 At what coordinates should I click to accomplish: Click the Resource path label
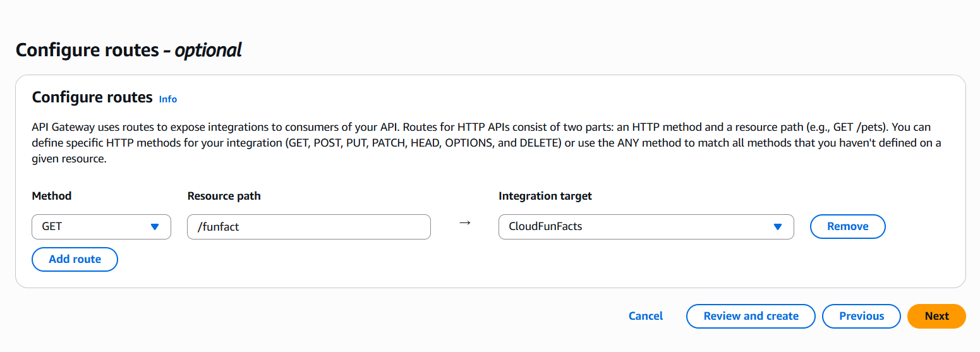pyautogui.click(x=224, y=196)
